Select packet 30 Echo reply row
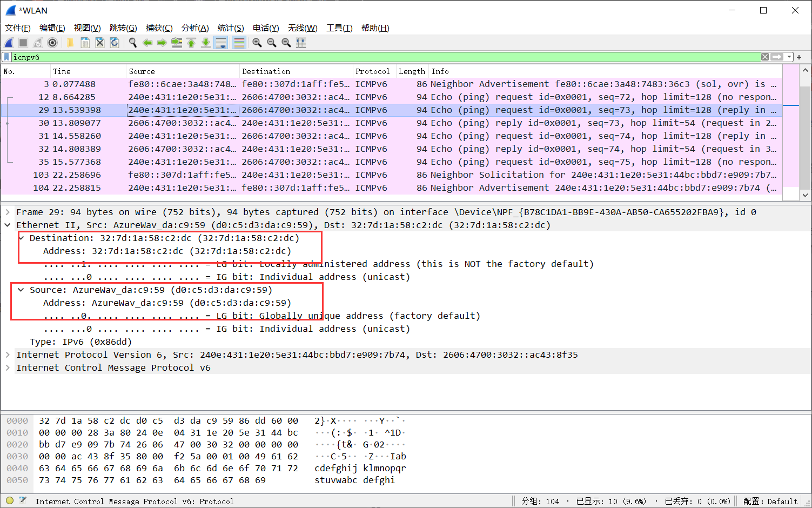812x508 pixels. point(391,123)
